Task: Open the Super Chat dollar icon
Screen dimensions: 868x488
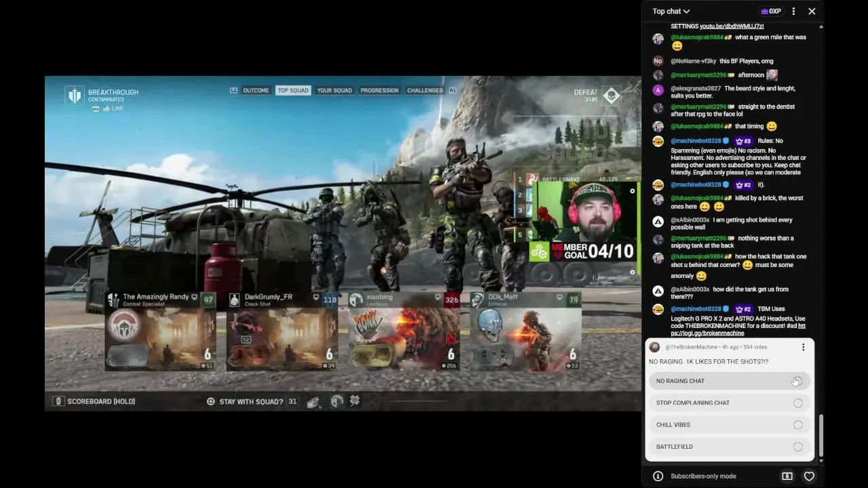Action: 787,476
